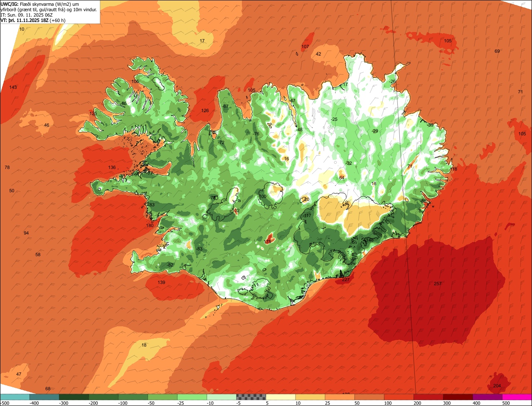Click the '-300' legend label
The height and width of the screenshot is (406, 532).
coord(64,403)
